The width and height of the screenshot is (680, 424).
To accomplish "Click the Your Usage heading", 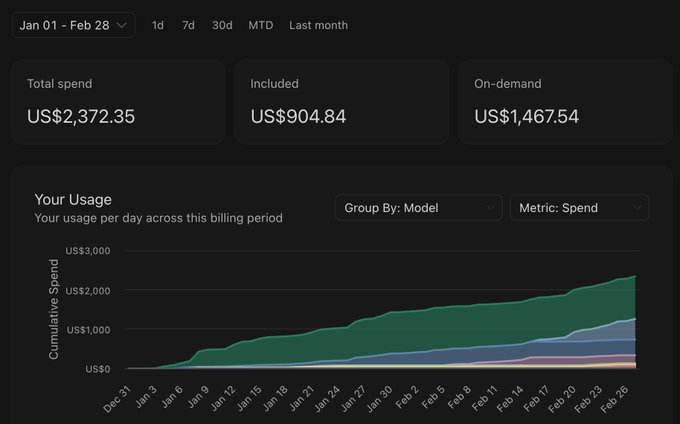I will click(x=73, y=199).
